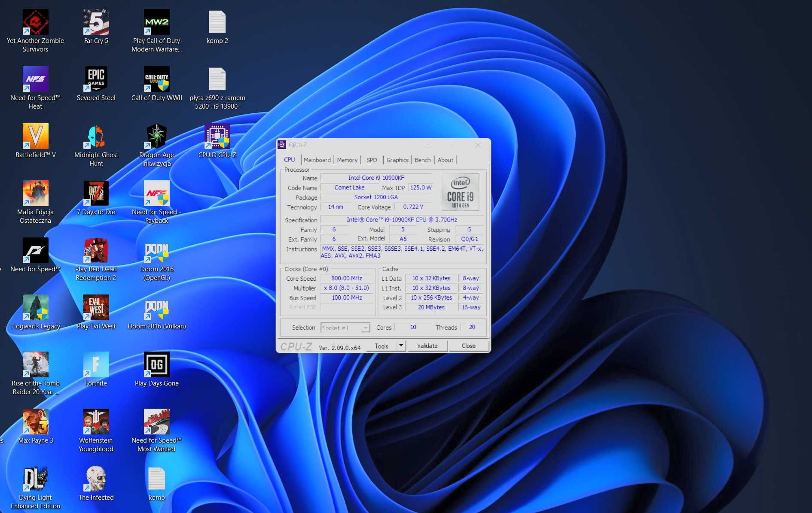Switch to the Graphics tab
The image size is (812, 513).
click(397, 160)
